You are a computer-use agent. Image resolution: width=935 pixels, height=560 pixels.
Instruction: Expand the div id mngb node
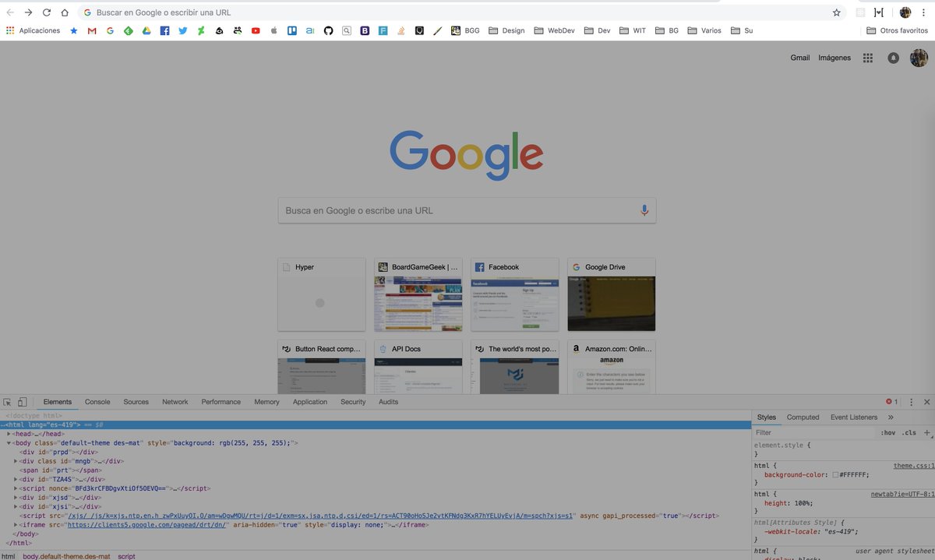pos(16,461)
